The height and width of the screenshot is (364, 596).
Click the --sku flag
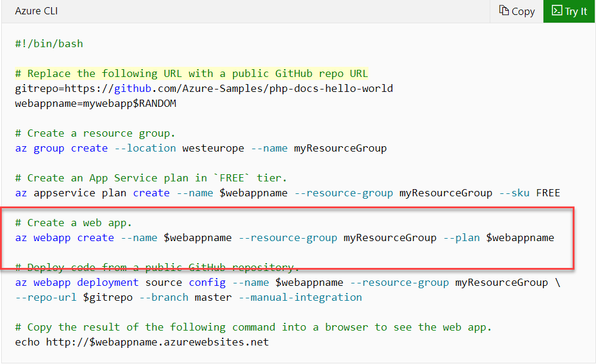pos(514,193)
